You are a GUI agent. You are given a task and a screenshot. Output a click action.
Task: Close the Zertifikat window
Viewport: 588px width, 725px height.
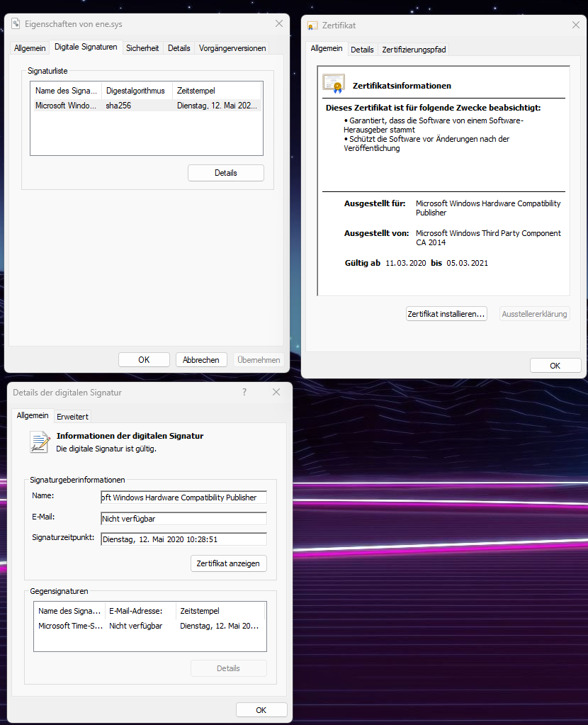click(575, 25)
